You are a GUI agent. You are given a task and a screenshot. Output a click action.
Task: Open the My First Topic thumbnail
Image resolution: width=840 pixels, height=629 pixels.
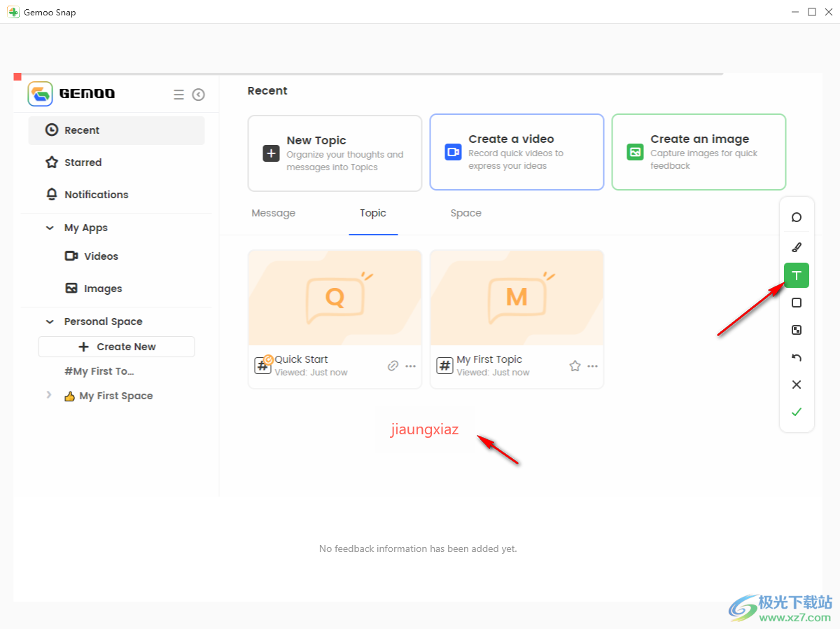coord(517,298)
